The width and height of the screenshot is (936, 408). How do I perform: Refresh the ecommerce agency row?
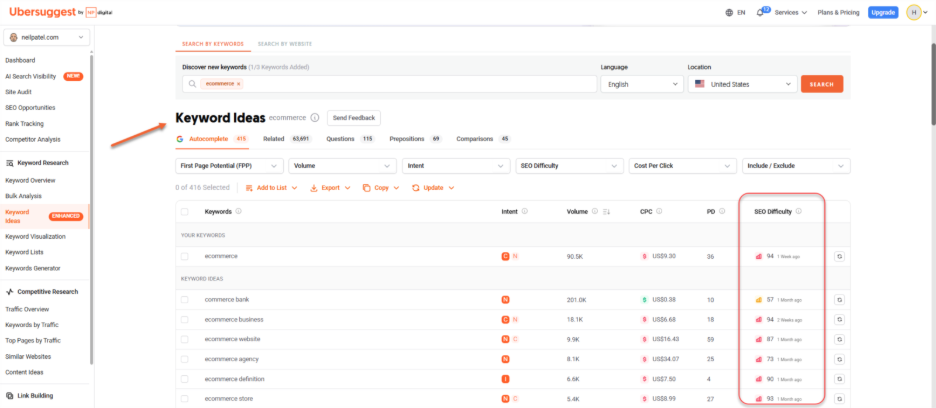tap(839, 359)
